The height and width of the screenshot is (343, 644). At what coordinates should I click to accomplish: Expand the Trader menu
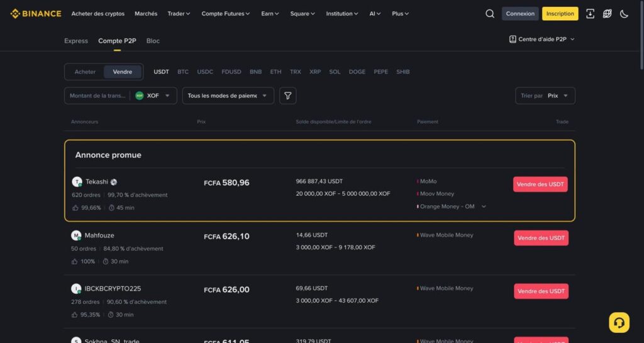(179, 14)
